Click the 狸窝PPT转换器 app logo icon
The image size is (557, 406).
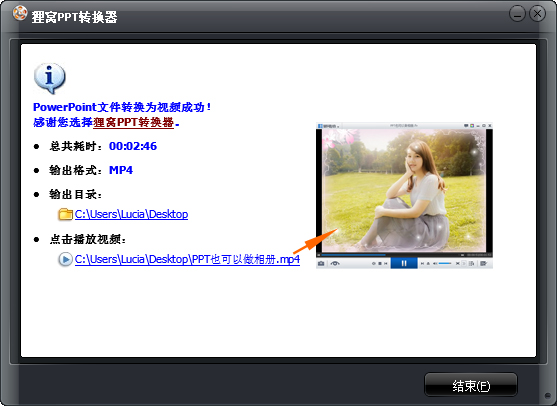[x=20, y=13]
